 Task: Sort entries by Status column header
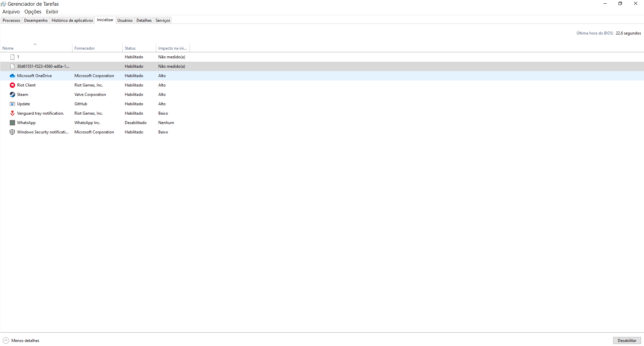[130, 48]
